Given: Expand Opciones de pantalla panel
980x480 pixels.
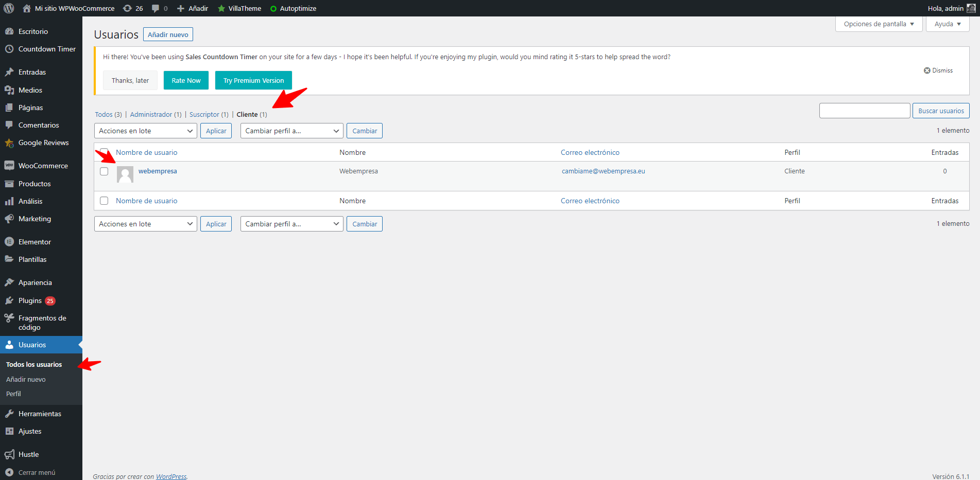Looking at the screenshot, I should [x=879, y=24].
